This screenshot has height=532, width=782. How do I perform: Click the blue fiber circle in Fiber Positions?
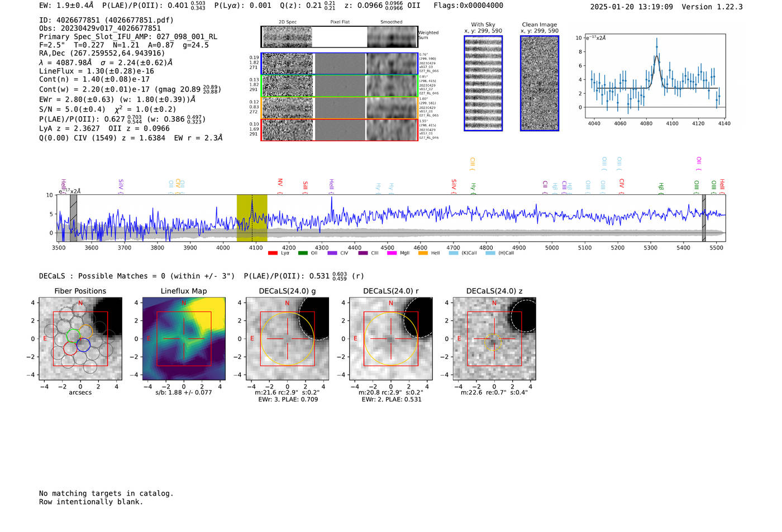click(x=83, y=345)
